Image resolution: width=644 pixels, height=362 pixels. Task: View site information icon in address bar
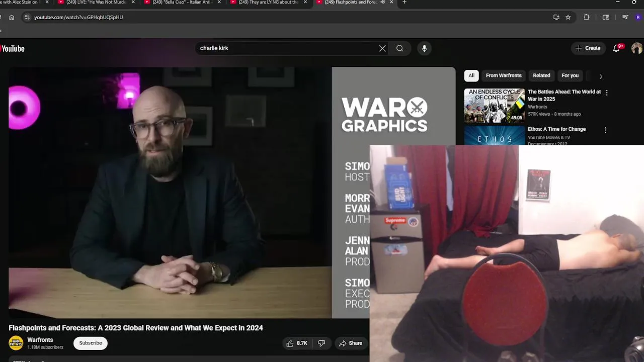(x=27, y=17)
